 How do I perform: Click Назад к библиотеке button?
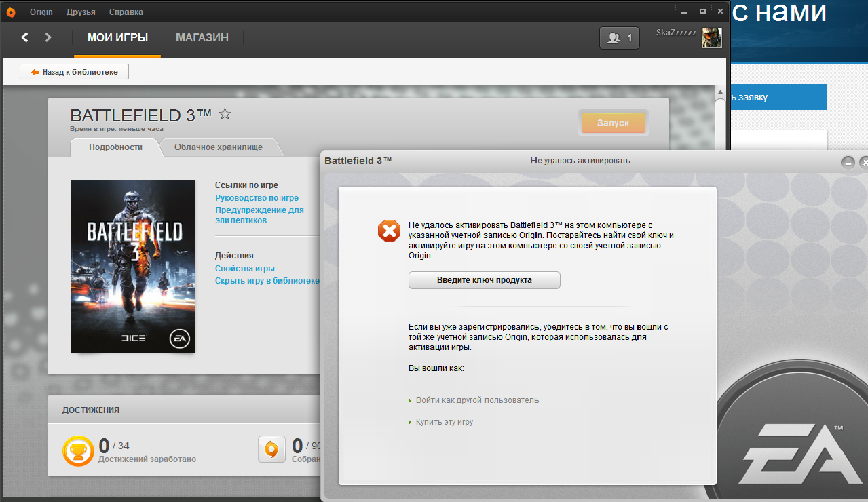tap(74, 72)
